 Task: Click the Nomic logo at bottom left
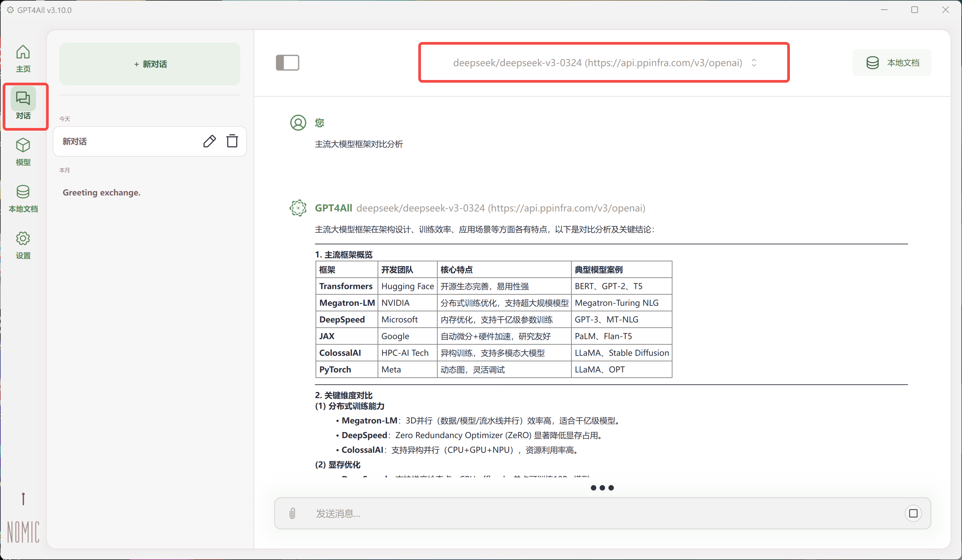[23, 531]
